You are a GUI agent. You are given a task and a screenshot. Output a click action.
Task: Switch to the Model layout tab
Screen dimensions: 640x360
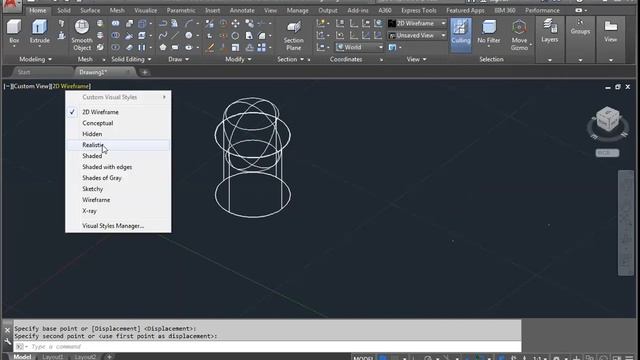22,357
